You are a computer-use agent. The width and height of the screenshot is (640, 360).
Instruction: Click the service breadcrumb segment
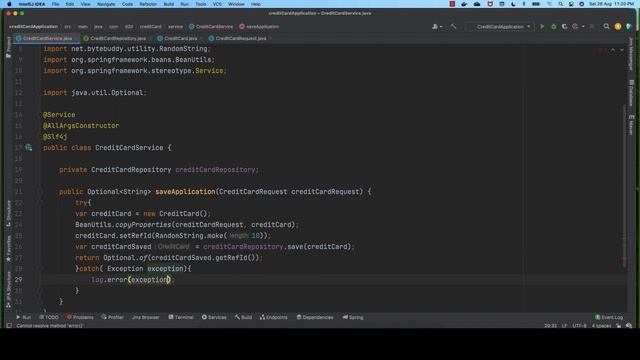[176, 27]
